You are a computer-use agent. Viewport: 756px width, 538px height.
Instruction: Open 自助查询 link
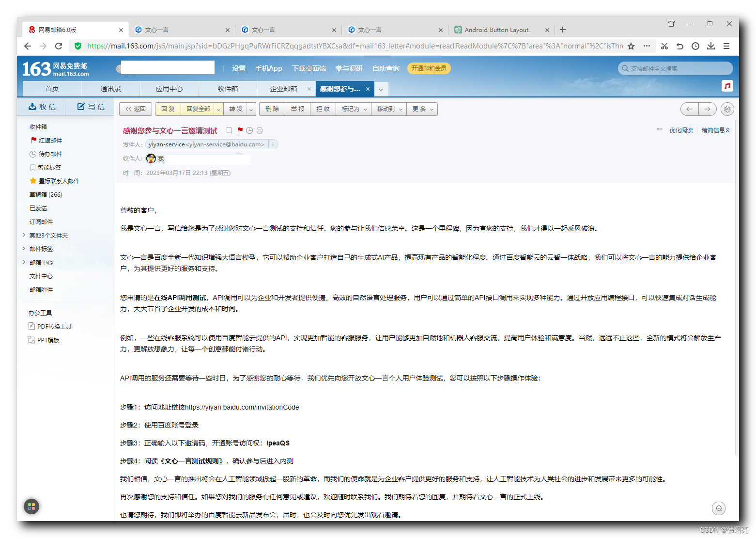click(386, 68)
